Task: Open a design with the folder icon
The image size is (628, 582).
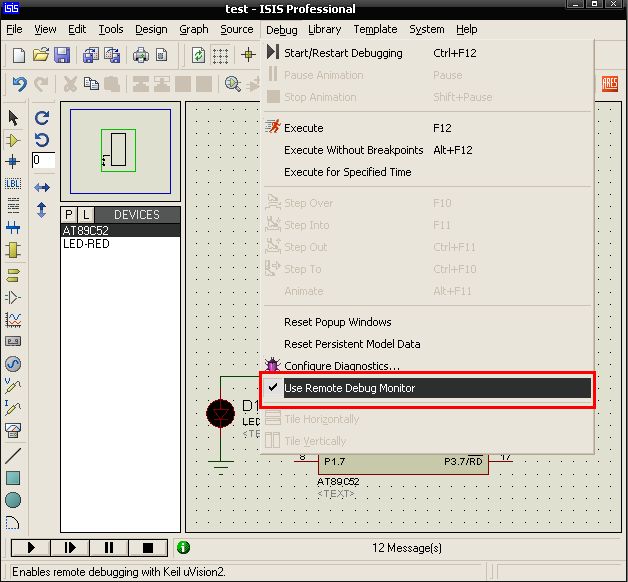Action: click(x=41, y=54)
